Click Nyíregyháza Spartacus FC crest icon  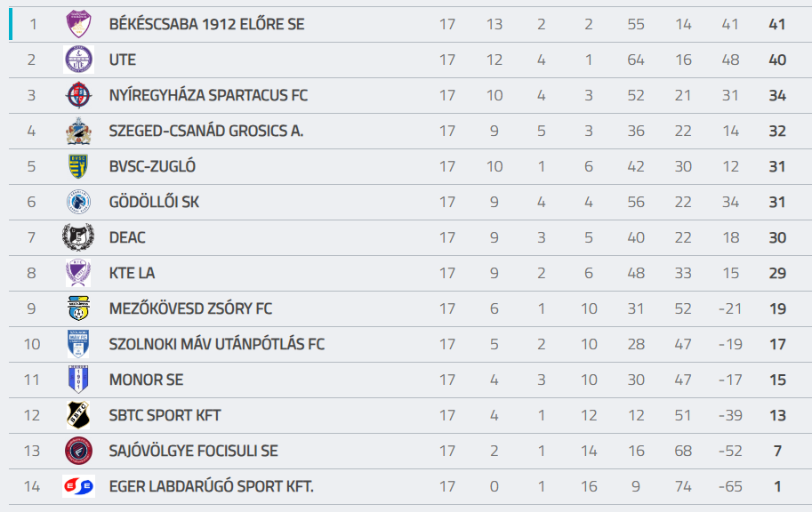coord(78,95)
